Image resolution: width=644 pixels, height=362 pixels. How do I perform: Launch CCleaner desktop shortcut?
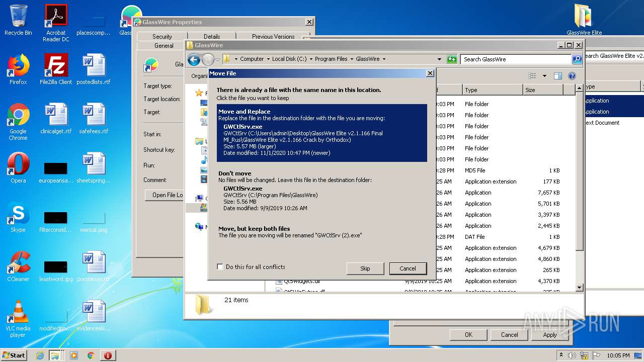18,266
